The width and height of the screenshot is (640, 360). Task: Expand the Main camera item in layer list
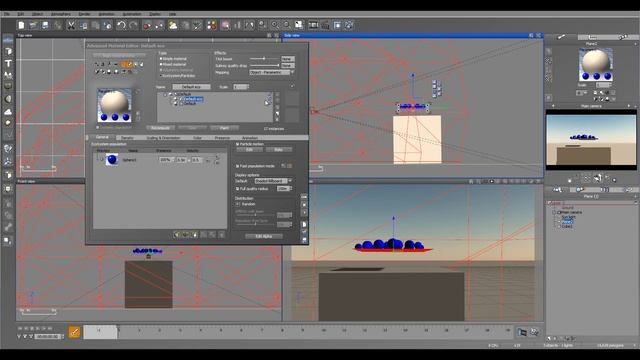point(554,213)
